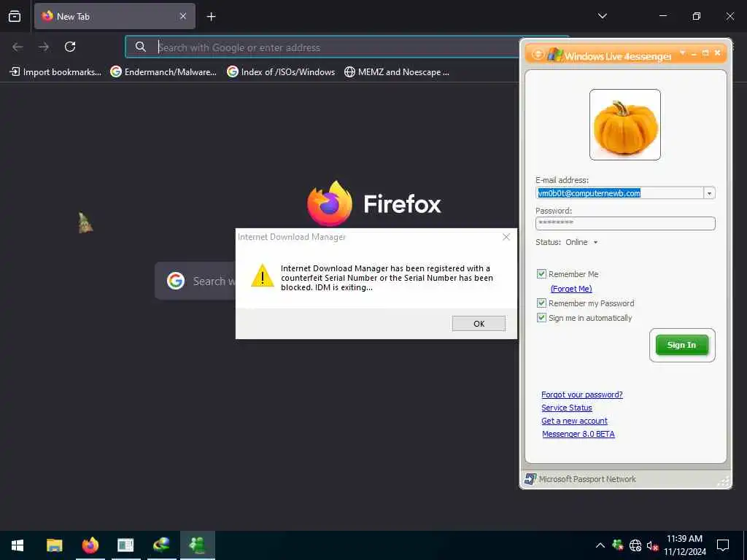
Task: Click the small witch hat desktop item
Action: (85, 223)
